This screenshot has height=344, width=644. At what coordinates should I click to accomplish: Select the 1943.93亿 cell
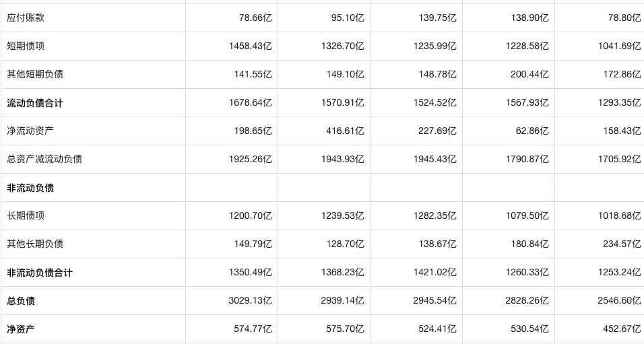point(342,159)
